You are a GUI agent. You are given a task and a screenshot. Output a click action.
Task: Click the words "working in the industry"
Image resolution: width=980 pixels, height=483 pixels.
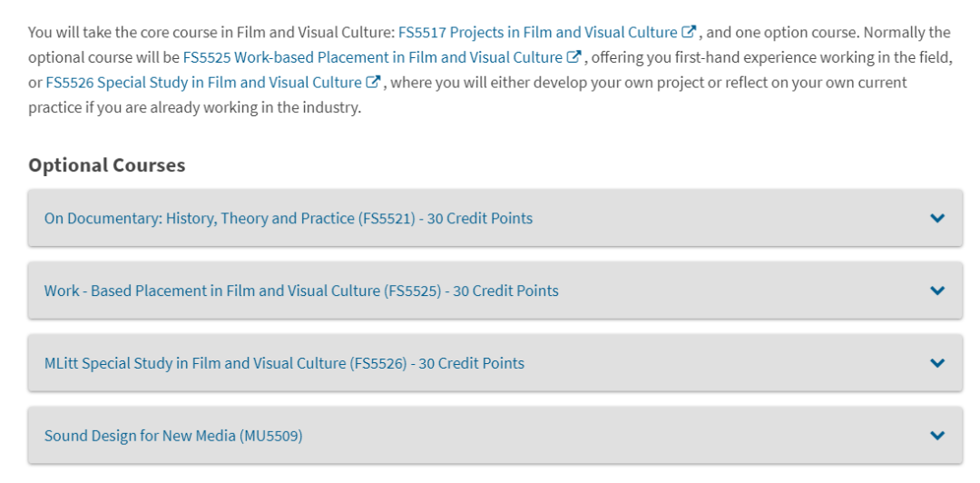282,107
